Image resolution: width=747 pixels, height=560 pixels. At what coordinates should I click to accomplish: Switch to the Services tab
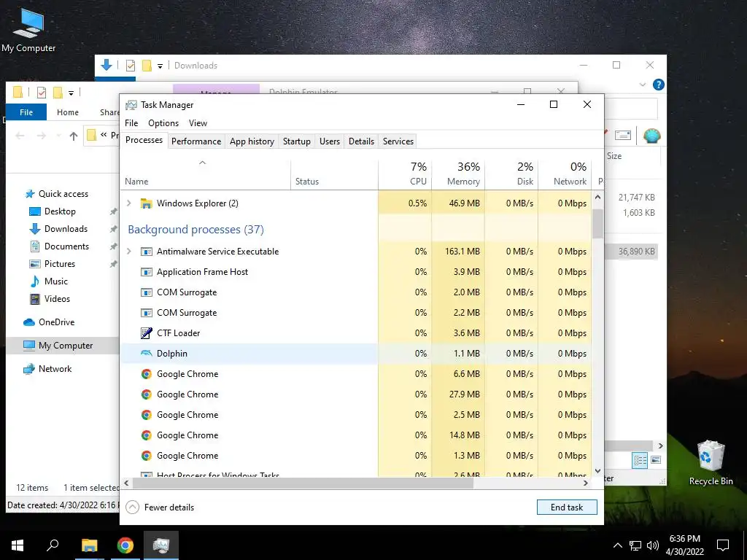coord(398,141)
